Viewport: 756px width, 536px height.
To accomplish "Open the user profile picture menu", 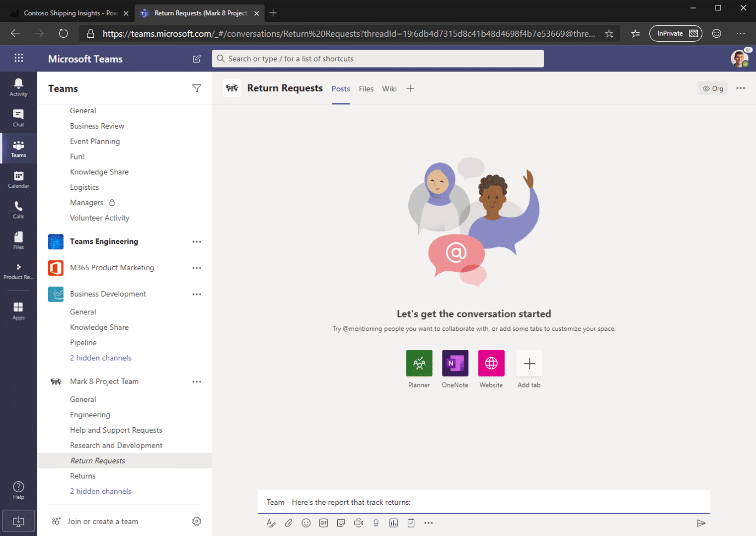I will 740,59.
